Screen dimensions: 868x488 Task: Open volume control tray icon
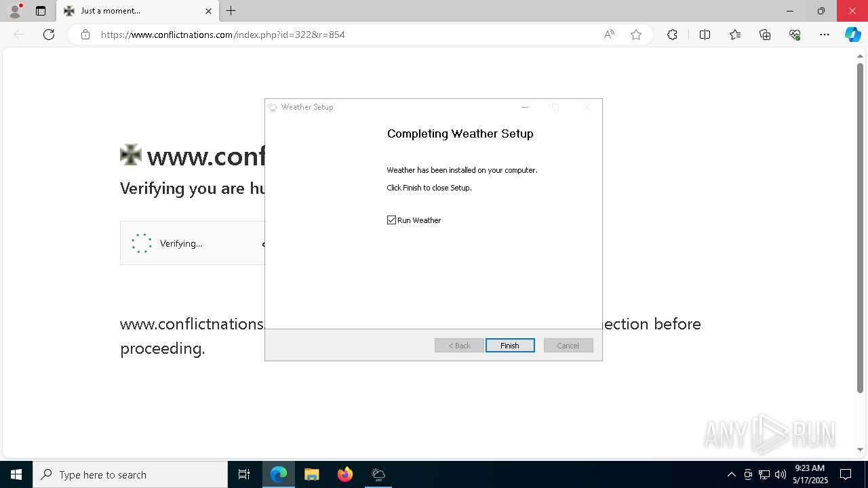point(781,474)
